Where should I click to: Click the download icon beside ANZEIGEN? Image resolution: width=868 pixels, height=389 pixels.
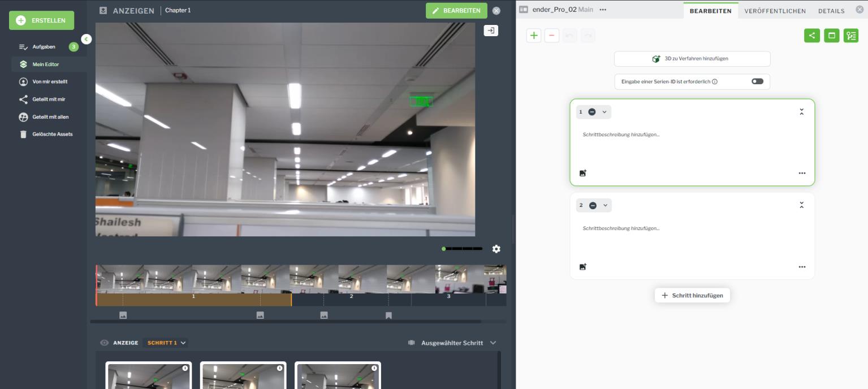[x=103, y=10]
